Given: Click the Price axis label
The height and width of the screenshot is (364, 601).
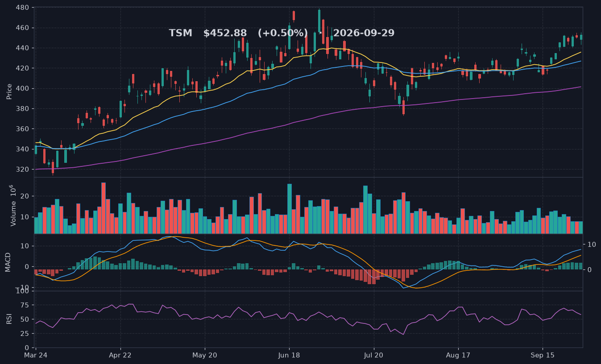Looking at the screenshot, I should click(9, 91).
